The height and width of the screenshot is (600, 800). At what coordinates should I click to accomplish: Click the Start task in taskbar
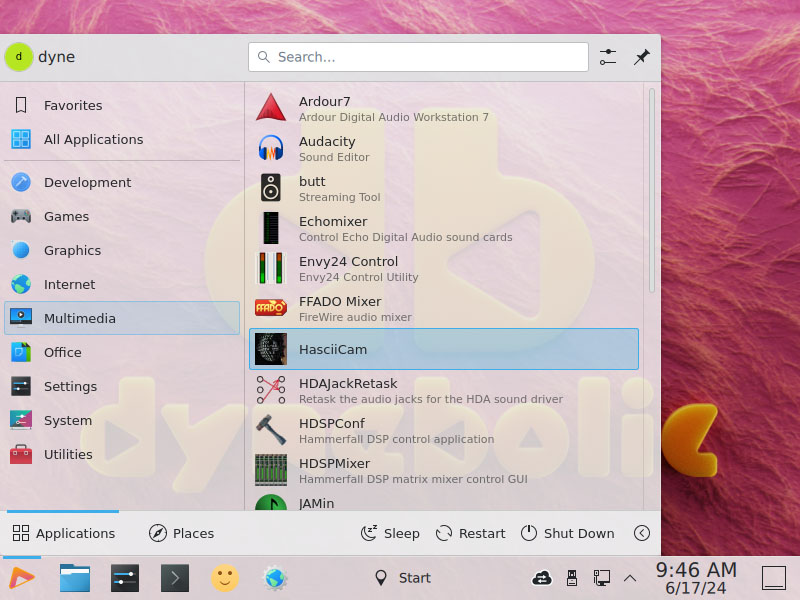point(403,578)
